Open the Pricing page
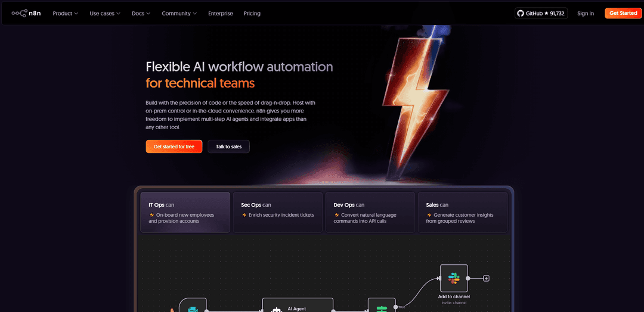 click(x=252, y=14)
